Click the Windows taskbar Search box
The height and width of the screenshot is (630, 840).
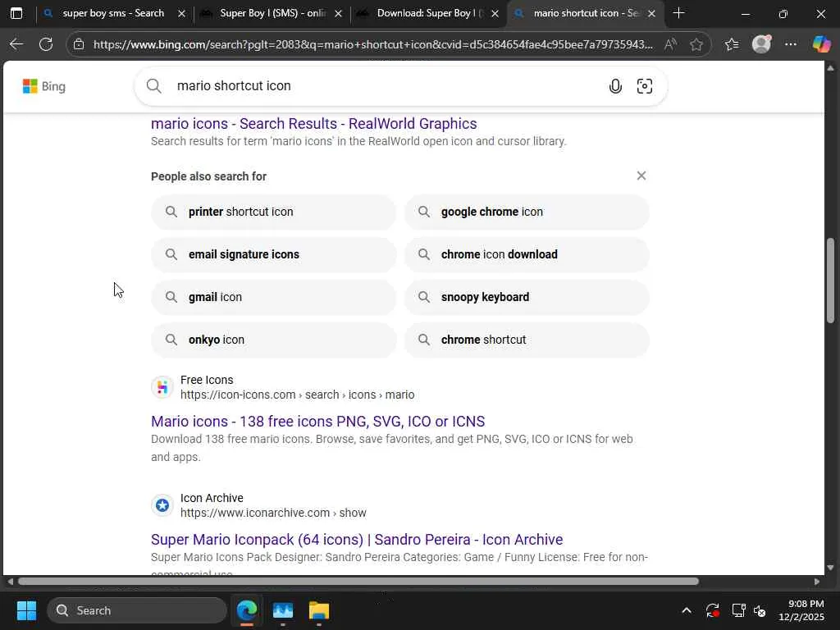tap(137, 610)
